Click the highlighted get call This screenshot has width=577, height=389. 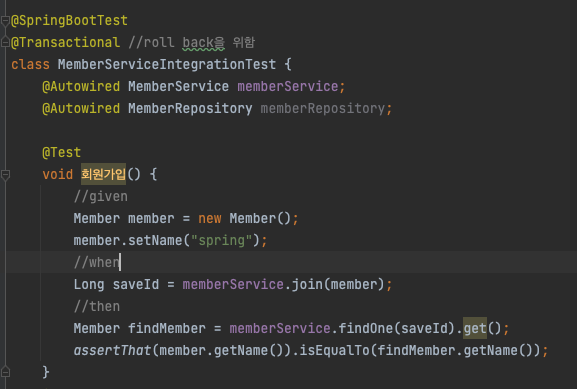pos(475,328)
